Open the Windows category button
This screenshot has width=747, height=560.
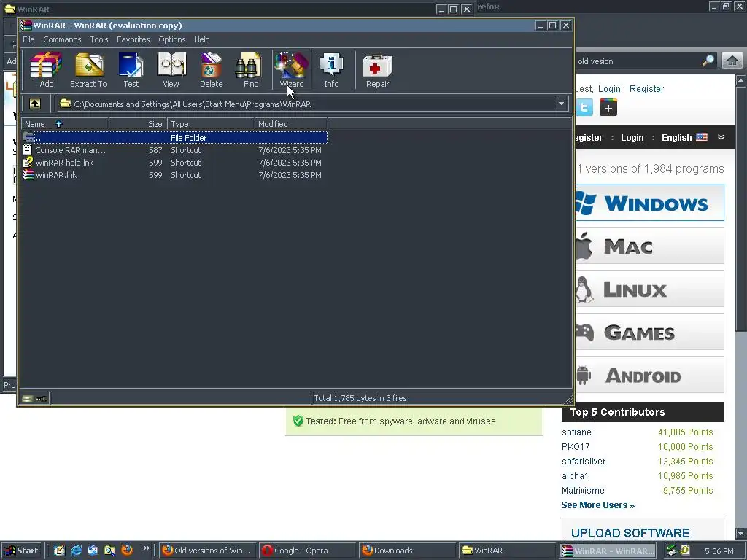(650, 203)
